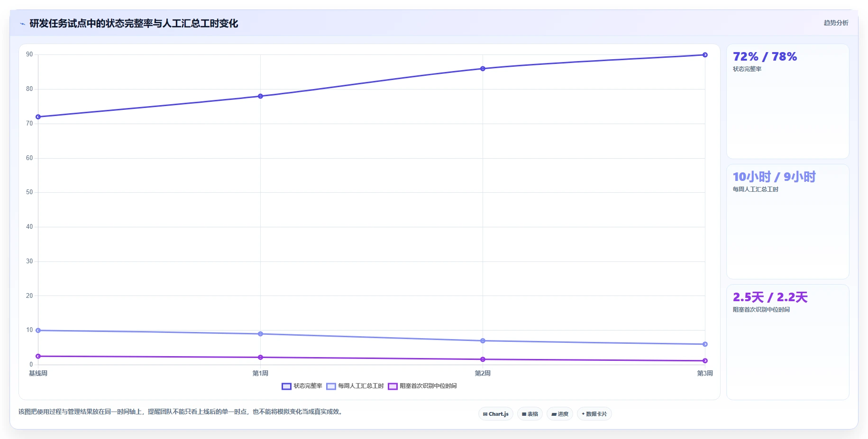Image resolution: width=868 pixels, height=439 pixels.
Task: Click the 20 y-axis tick label
Action: [x=29, y=296]
